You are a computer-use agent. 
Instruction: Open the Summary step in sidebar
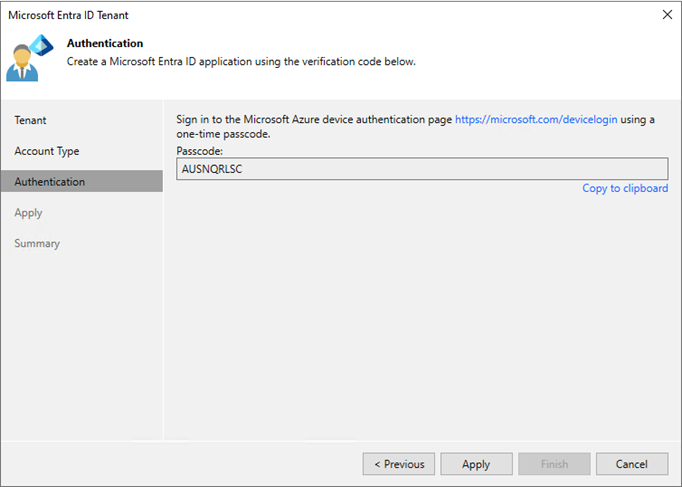pyautogui.click(x=37, y=243)
